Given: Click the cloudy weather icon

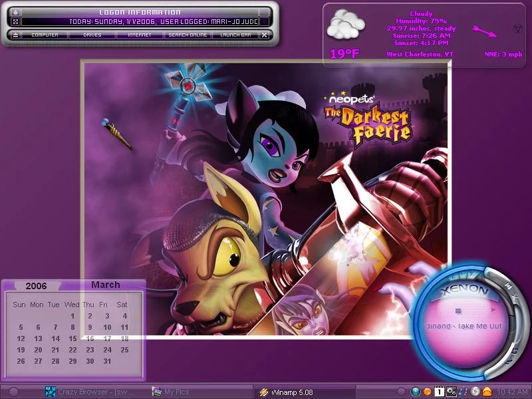Looking at the screenshot, I should pos(346,25).
